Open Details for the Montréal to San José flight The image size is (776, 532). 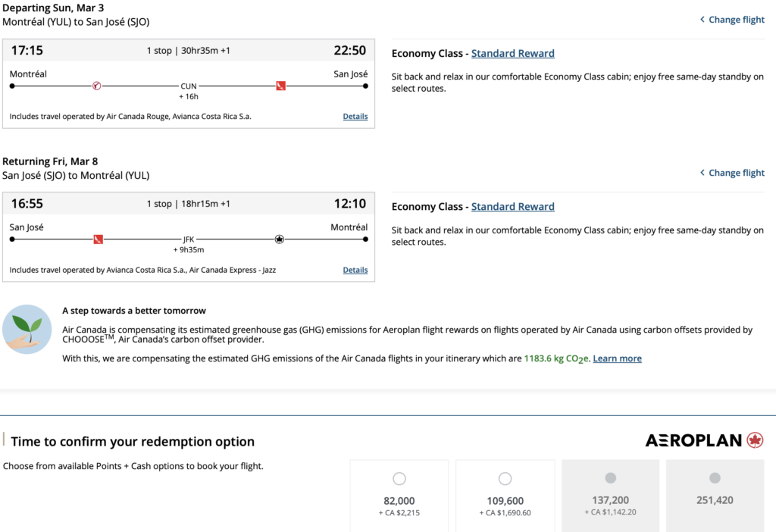(355, 117)
